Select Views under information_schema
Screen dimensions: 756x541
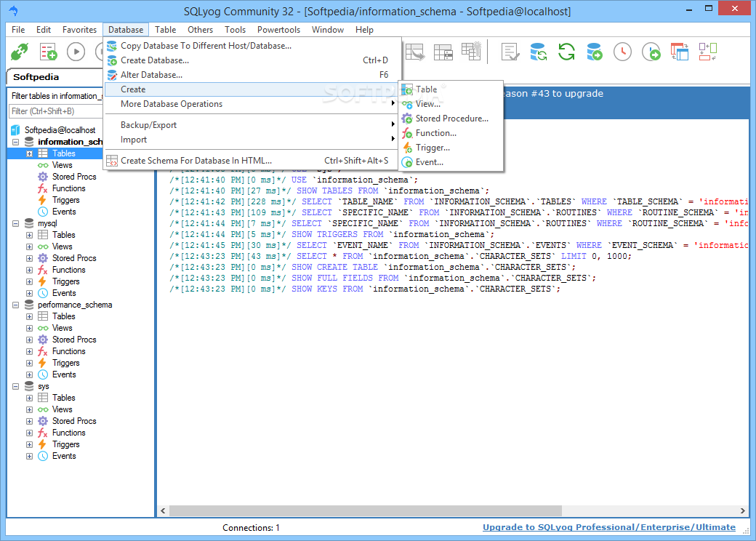[63, 165]
